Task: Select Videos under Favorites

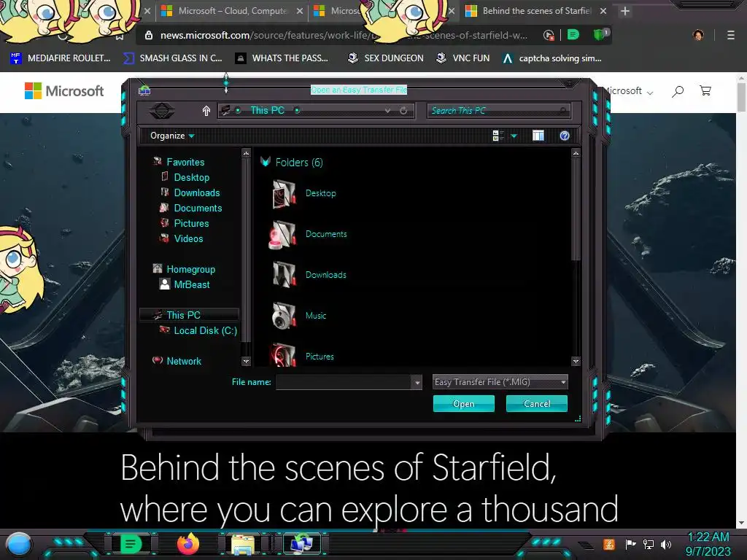Action: tap(188, 238)
